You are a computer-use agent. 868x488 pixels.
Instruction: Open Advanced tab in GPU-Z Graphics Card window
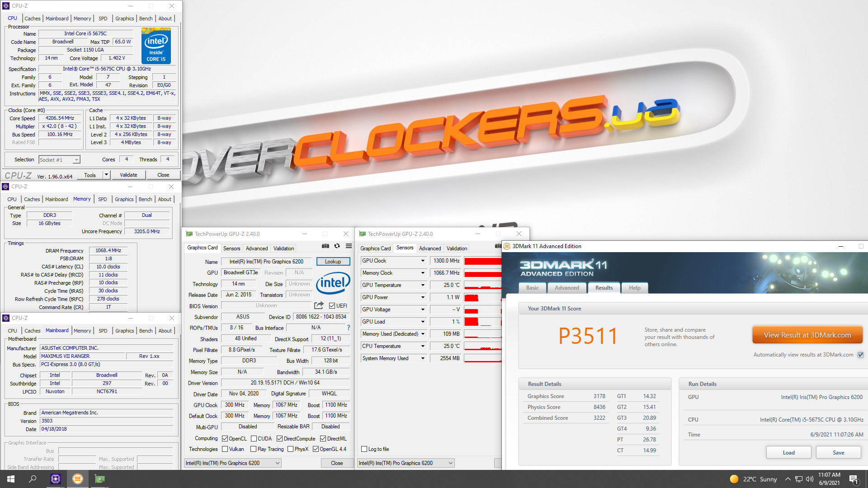coord(257,249)
